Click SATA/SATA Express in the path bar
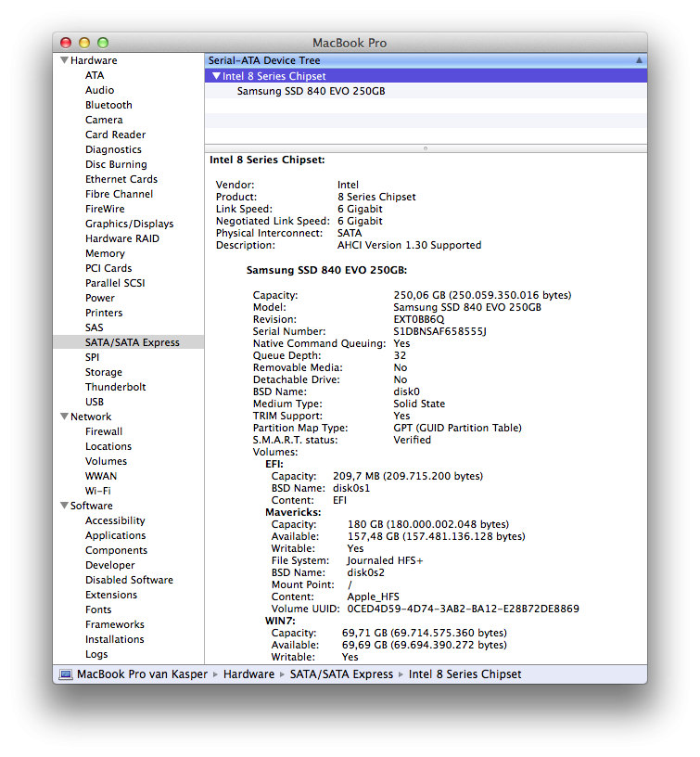This screenshot has height=757, width=700. pyautogui.click(x=341, y=674)
